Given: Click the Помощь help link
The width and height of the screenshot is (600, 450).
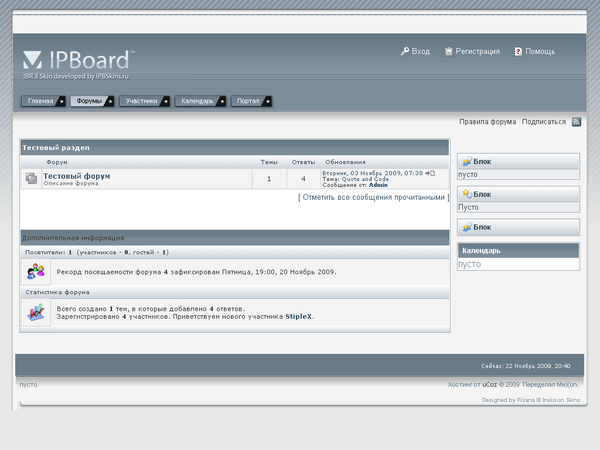Looking at the screenshot, I should pyautogui.click(x=540, y=51).
